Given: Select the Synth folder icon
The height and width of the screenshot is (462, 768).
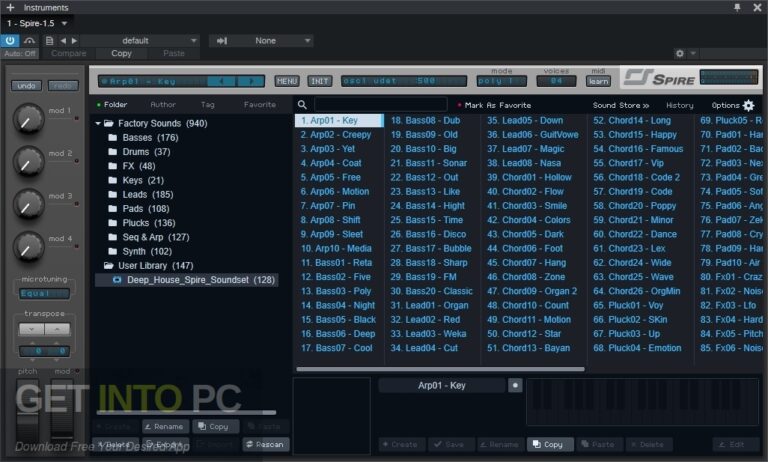Looking at the screenshot, I should [x=112, y=251].
